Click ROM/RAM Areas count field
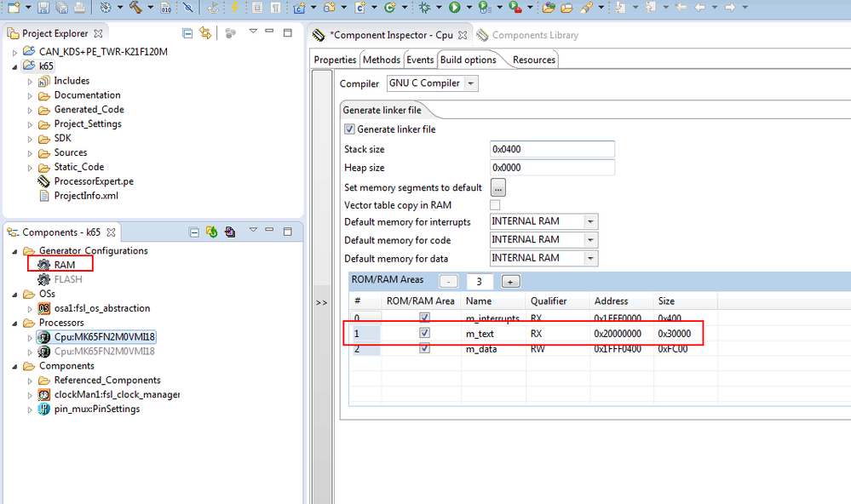The width and height of the screenshot is (851, 504). tap(480, 282)
